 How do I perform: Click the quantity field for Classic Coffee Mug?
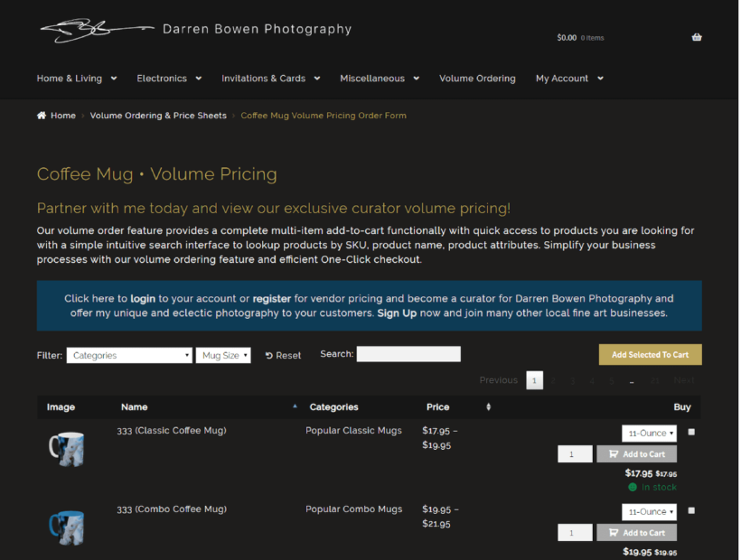click(x=575, y=453)
